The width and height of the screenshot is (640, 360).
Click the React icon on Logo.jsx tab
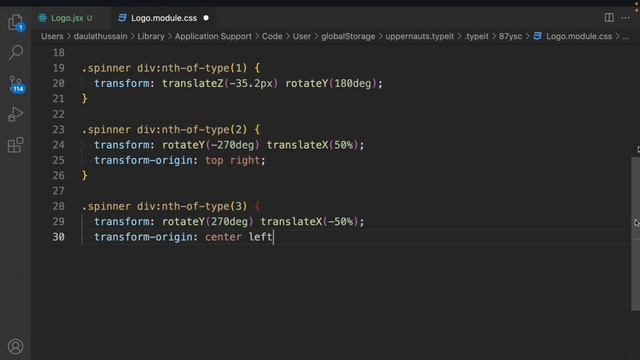point(42,18)
